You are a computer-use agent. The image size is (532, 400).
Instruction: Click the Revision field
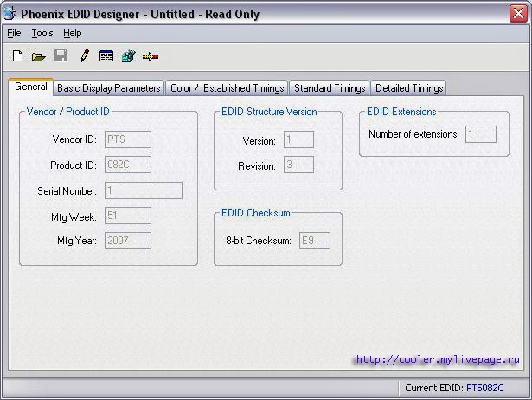[299, 165]
